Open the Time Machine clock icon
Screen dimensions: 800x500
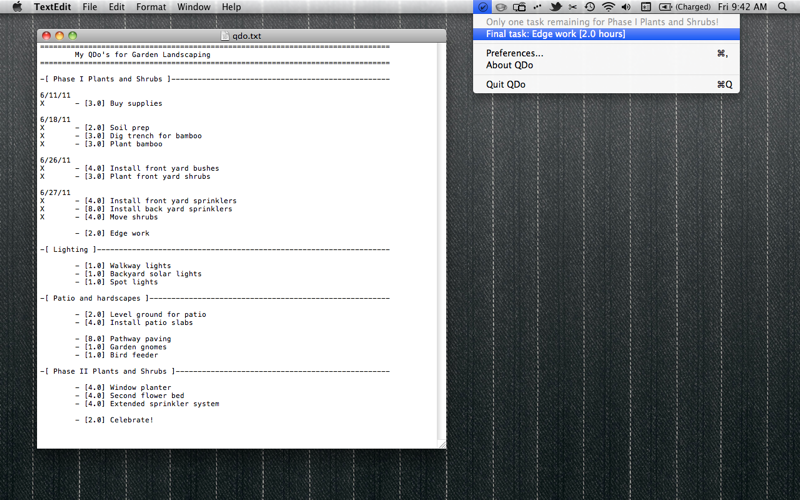(x=590, y=7)
